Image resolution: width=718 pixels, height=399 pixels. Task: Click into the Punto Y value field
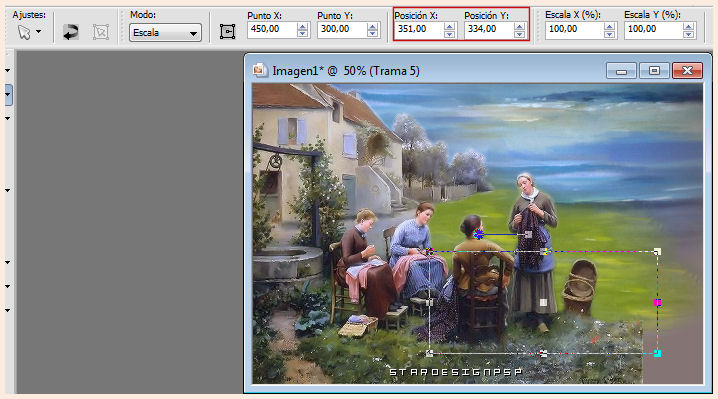pos(342,29)
